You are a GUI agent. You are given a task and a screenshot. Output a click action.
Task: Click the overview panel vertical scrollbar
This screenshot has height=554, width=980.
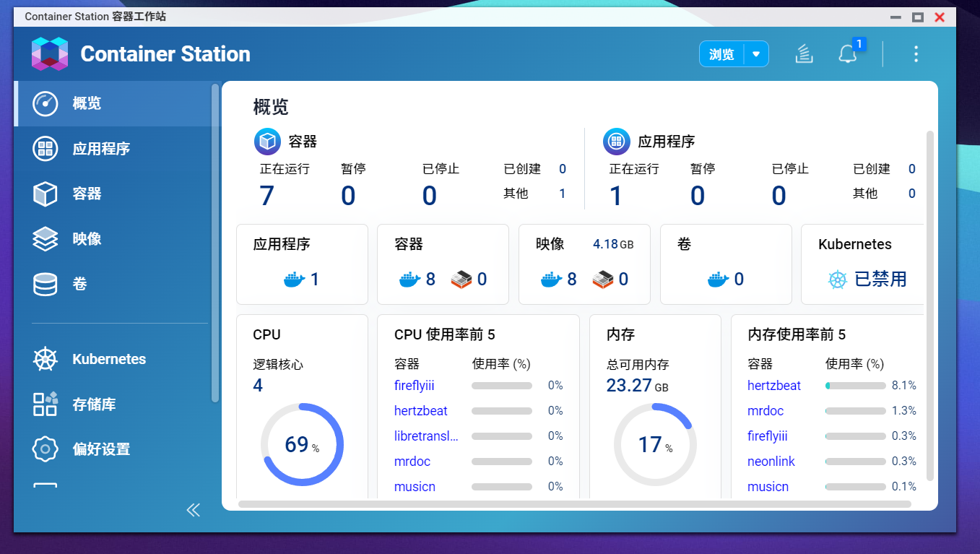tap(930, 306)
